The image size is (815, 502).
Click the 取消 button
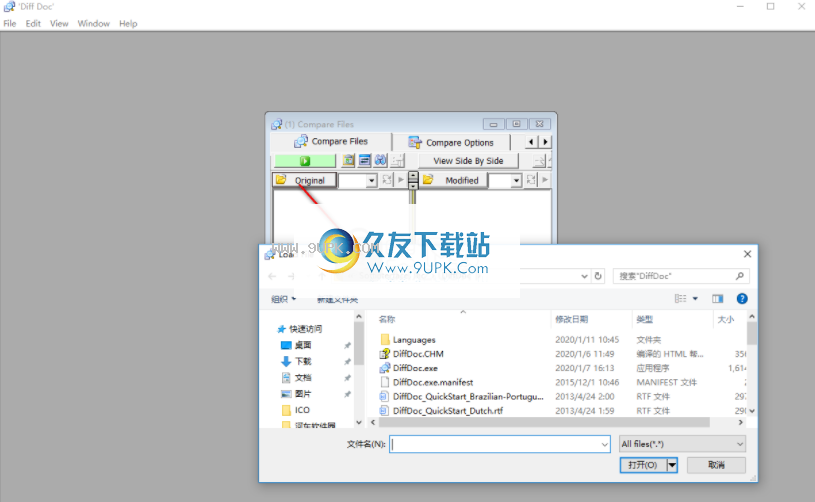pyautogui.click(x=716, y=465)
